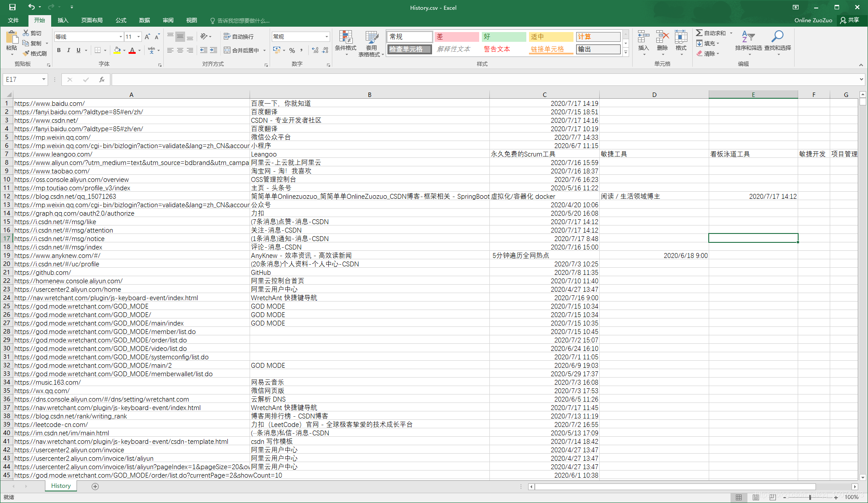Switch to the Data (数据) tab
The width and height of the screenshot is (868, 503).
tap(145, 20)
